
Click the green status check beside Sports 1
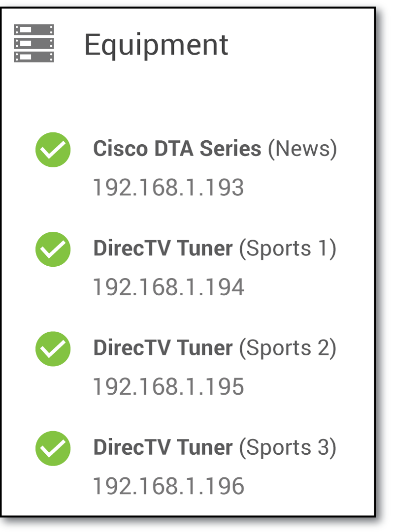[53, 249]
